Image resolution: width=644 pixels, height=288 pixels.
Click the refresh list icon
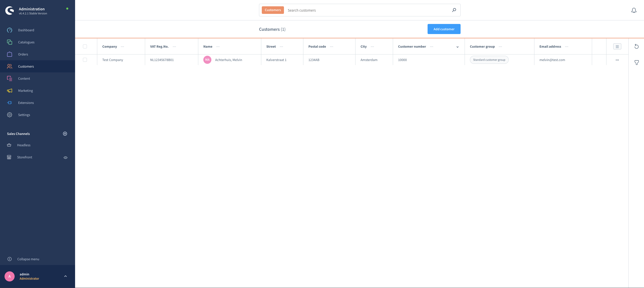point(636,46)
